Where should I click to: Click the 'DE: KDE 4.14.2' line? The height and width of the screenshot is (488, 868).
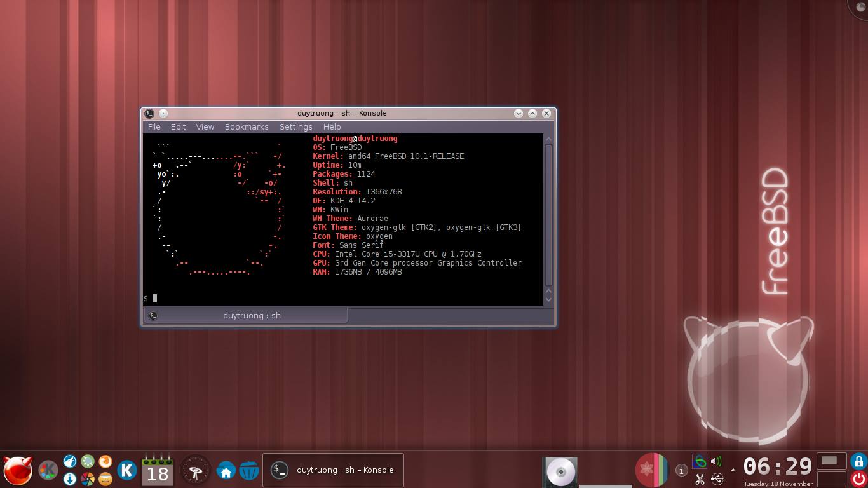[344, 201]
